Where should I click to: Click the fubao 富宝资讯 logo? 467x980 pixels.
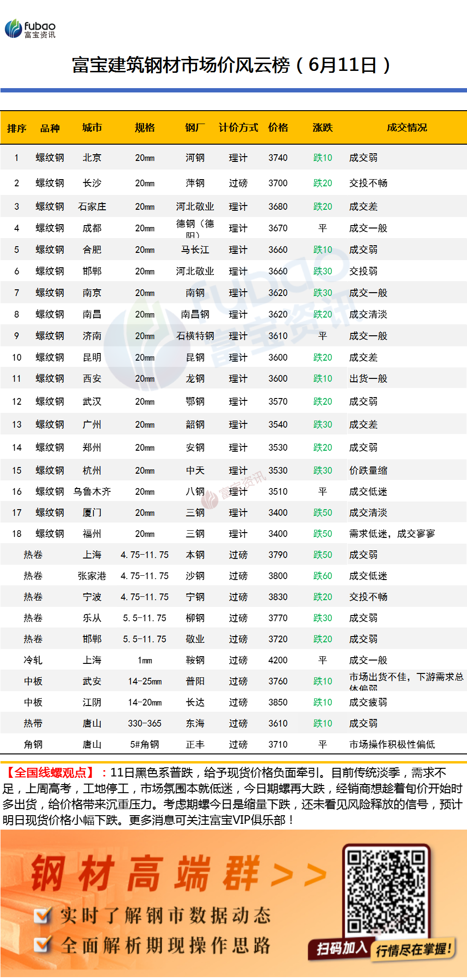tap(30, 29)
